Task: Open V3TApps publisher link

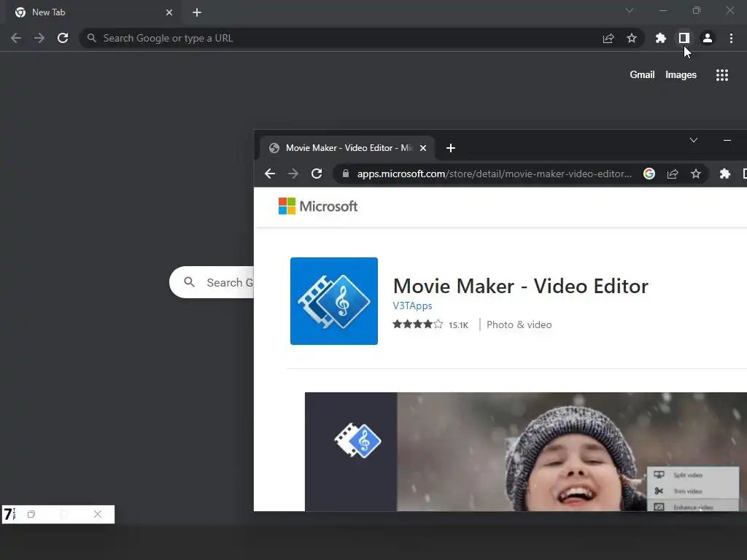Action: [x=412, y=306]
